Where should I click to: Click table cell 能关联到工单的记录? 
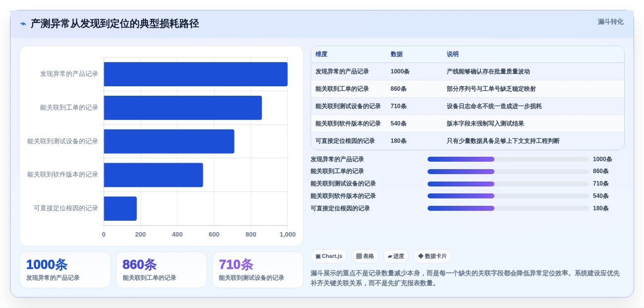click(x=342, y=89)
